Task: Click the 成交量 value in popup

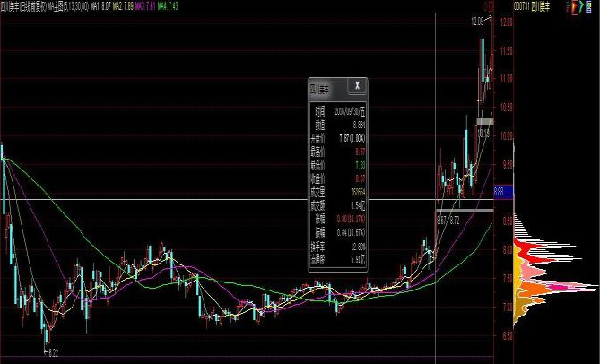Action: pos(357,192)
